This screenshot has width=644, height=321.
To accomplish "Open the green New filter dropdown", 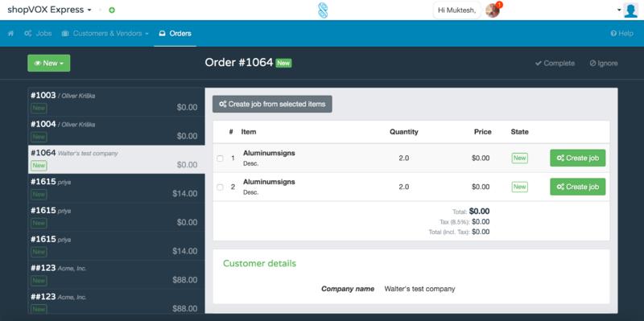I will (x=49, y=64).
